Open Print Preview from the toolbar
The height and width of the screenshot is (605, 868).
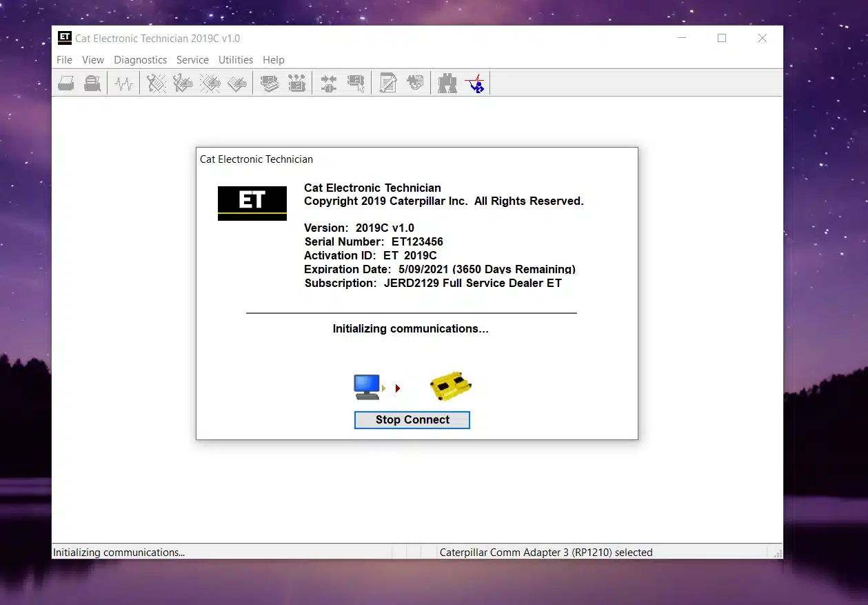click(x=92, y=84)
